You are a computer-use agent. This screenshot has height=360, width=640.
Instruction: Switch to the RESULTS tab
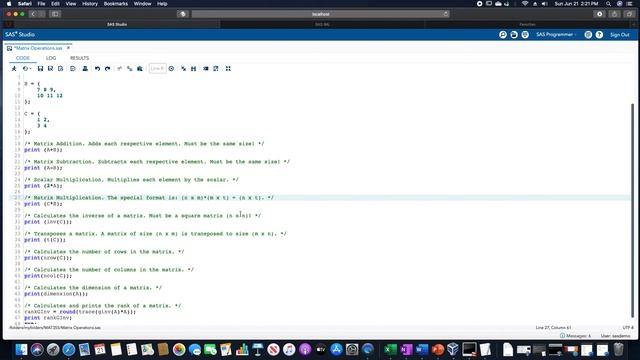pyautogui.click(x=80, y=58)
